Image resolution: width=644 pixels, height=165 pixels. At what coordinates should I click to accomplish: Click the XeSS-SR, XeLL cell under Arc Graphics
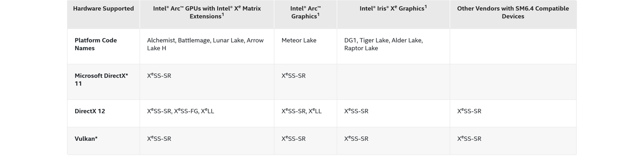(301, 111)
